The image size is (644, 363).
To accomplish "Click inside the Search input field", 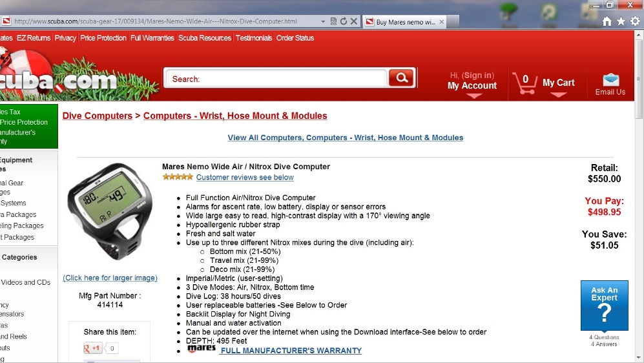I will pyautogui.click(x=276, y=79).
